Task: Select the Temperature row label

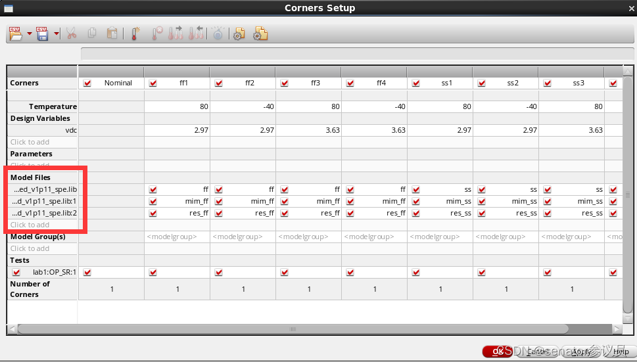Action: tap(42, 106)
